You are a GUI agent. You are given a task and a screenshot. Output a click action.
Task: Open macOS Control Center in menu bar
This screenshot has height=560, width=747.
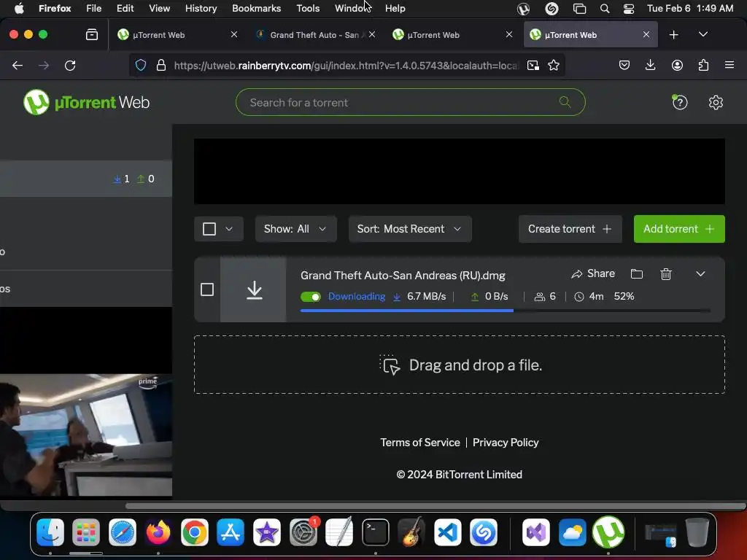(629, 9)
